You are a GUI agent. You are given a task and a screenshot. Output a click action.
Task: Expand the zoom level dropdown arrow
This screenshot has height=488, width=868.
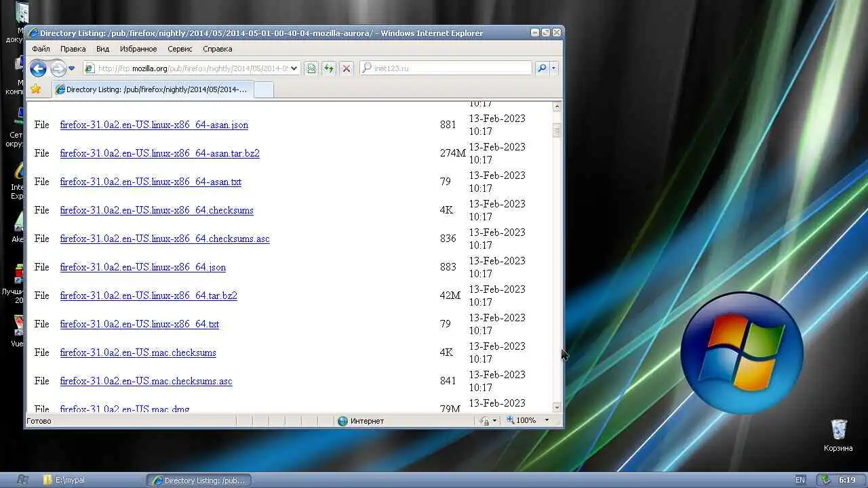click(547, 421)
